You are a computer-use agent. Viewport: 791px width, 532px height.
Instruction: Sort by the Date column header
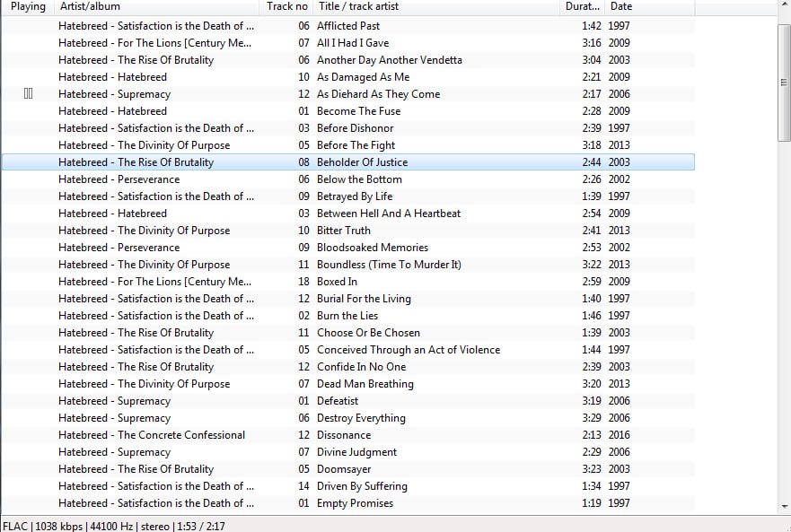tap(650, 6)
